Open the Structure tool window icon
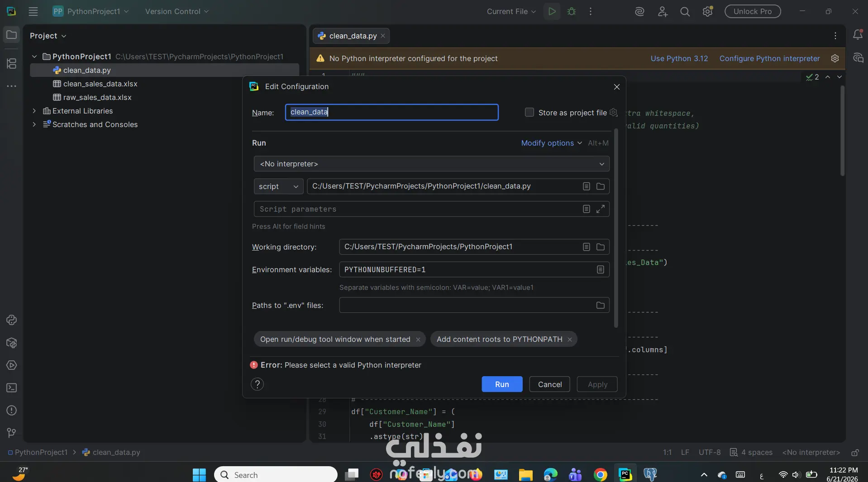The width and height of the screenshot is (868, 482). 11,64
